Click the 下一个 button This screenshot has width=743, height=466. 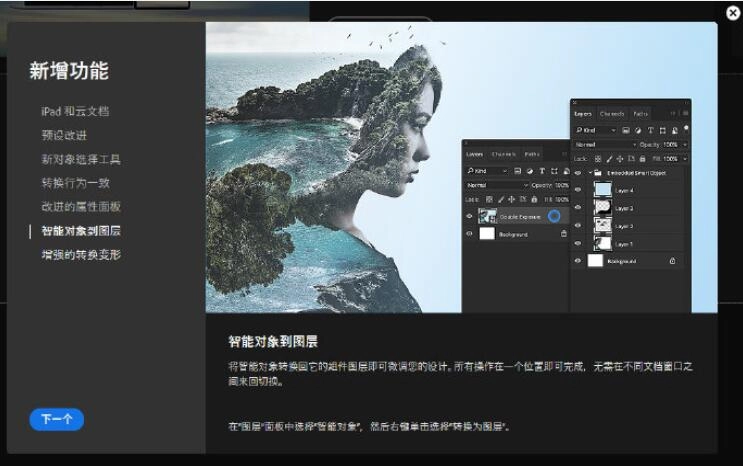click(56, 419)
